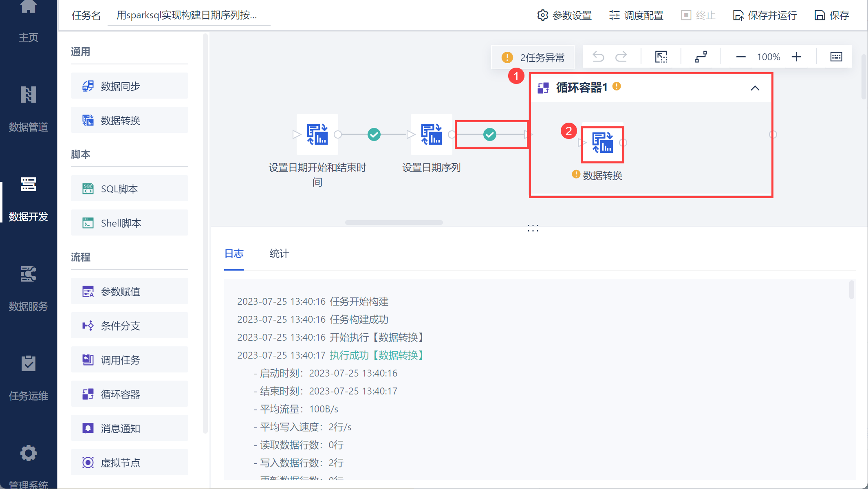Click green check on first connector line

pos(374,134)
